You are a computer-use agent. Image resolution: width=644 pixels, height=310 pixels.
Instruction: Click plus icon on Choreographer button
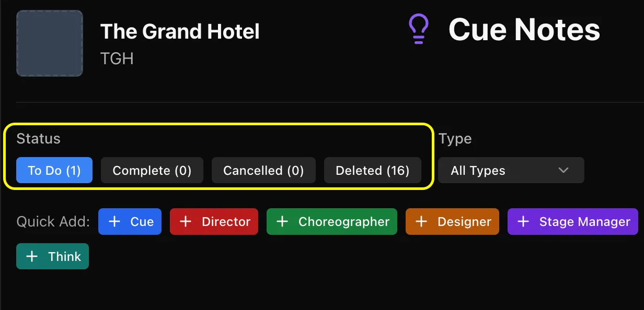pos(282,222)
